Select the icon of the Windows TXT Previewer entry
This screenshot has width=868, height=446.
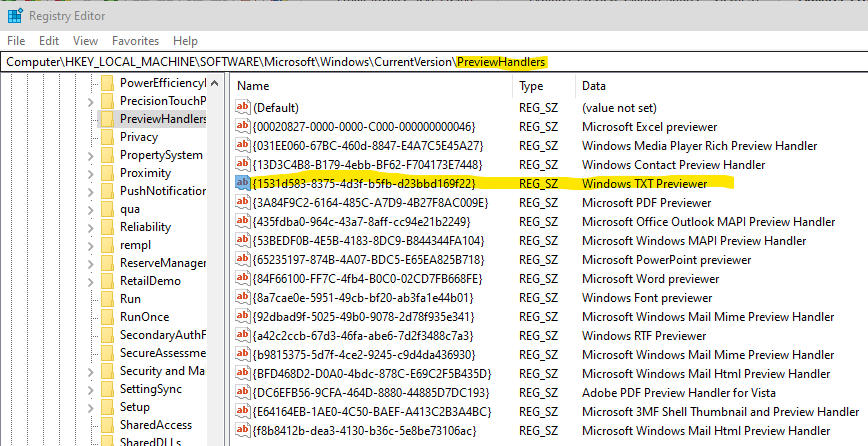243,184
